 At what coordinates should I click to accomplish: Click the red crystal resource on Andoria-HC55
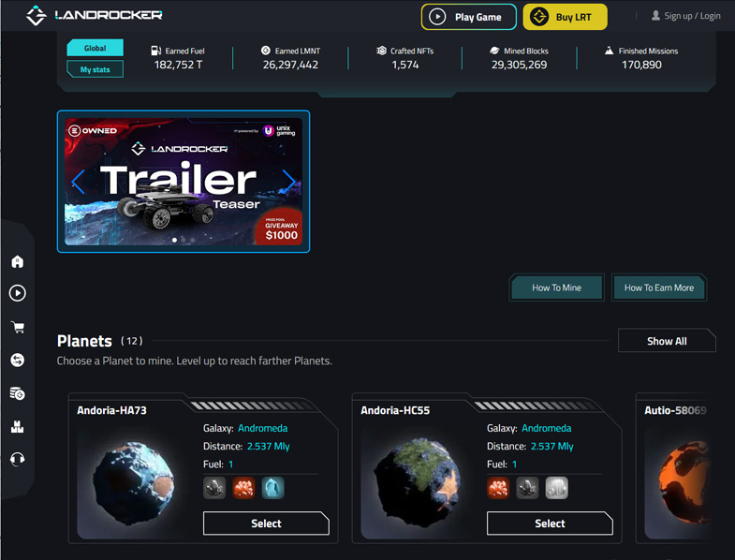(498, 488)
